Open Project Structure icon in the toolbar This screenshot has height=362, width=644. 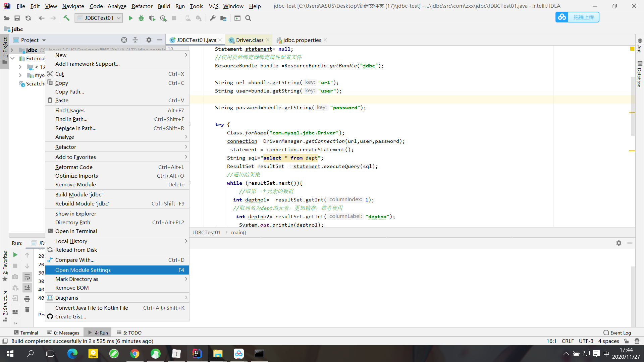[x=223, y=18]
